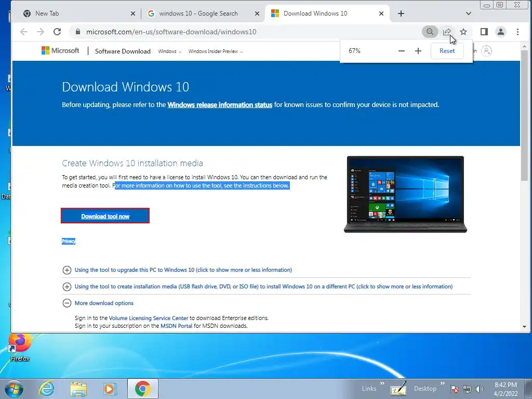The image size is (532, 399).
Task: Click the Download Windows 10 heading
Action: [126, 87]
